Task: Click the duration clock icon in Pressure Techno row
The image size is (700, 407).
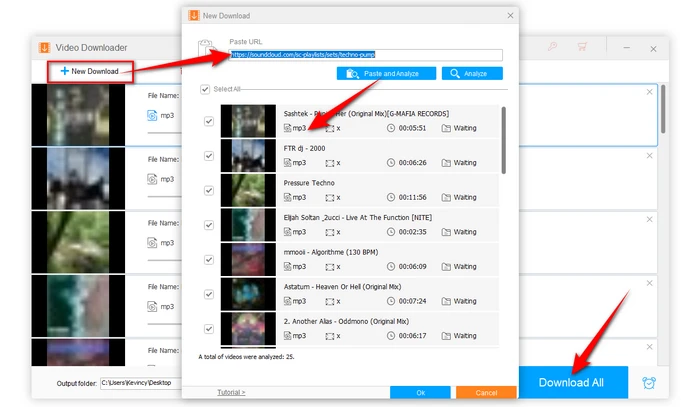Action: 391,197
